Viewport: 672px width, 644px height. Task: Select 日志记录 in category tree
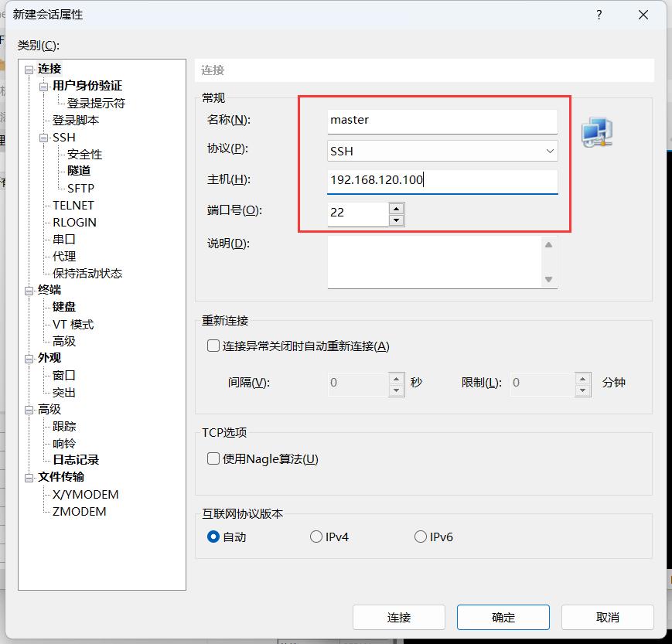point(76,460)
